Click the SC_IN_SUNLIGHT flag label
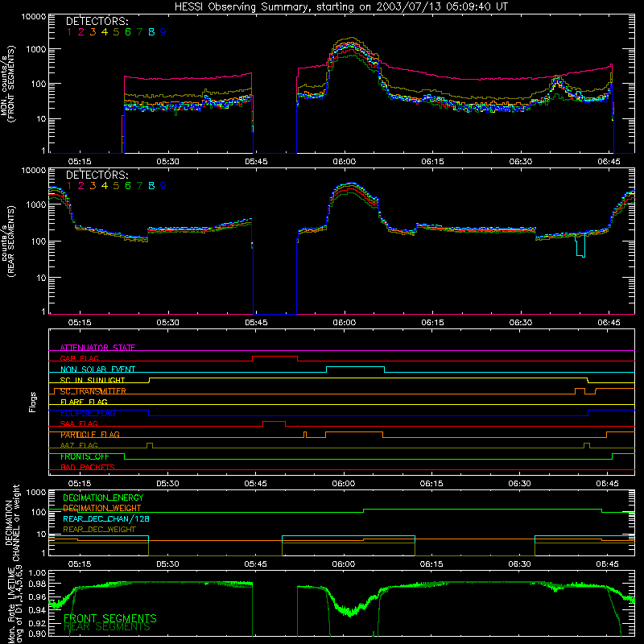 (93, 380)
